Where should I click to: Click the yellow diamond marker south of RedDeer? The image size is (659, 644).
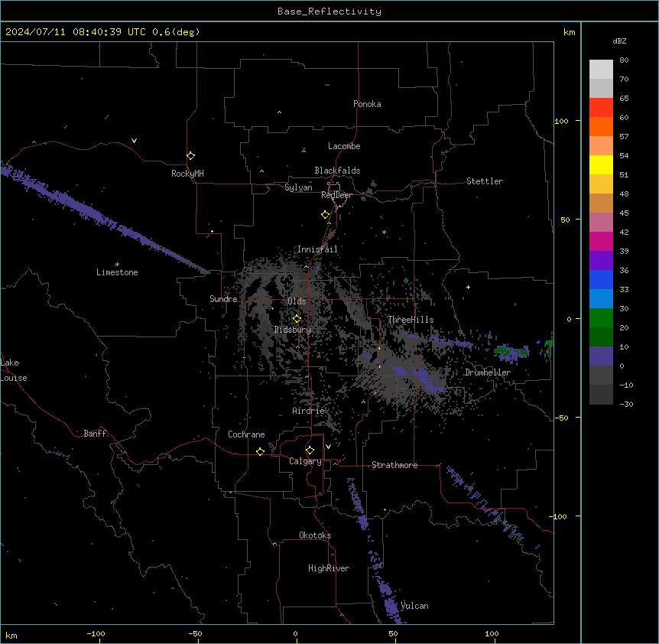(x=325, y=214)
